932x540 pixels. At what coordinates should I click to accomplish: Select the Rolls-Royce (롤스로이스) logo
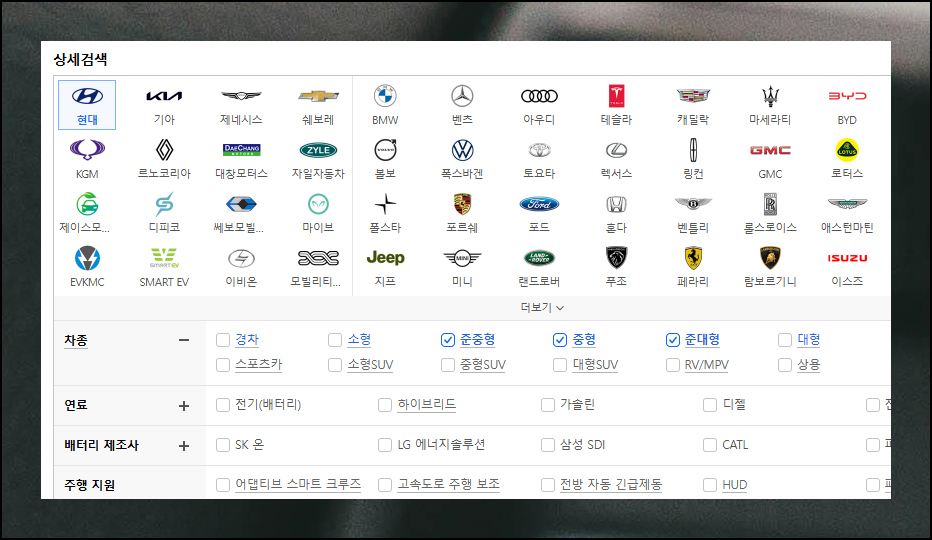tap(770, 204)
